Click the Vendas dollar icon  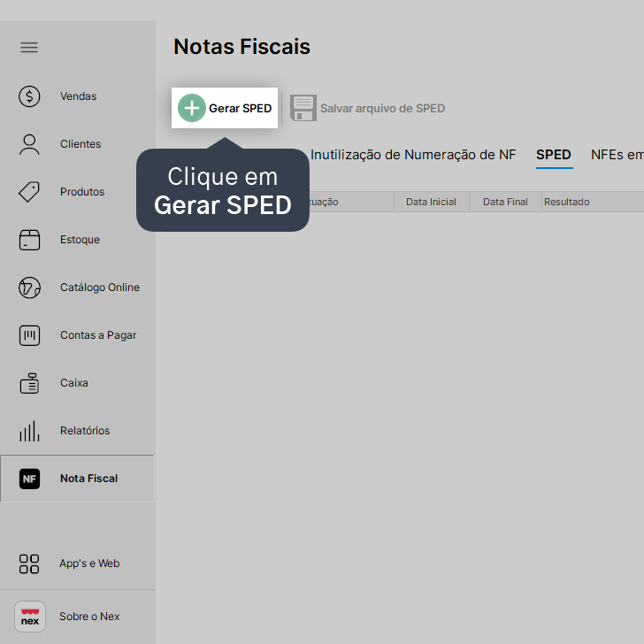(x=29, y=96)
